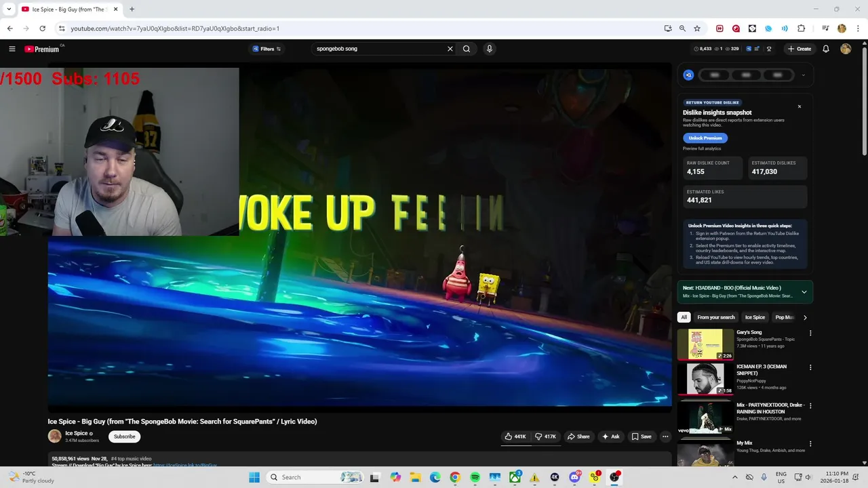Show hidden system tray icons
Viewport: 868px width, 488px height.
734,477
